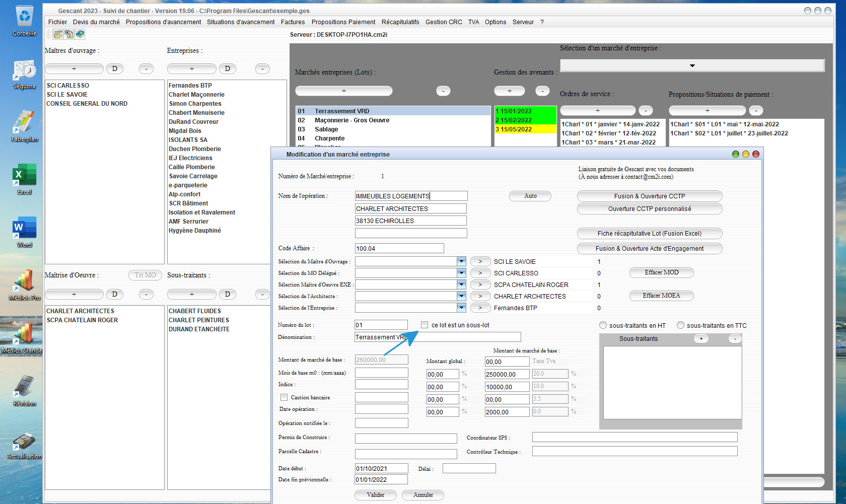This screenshot has width=846, height=504.
Task: Check 'ce lot est un sous-lot' box
Action: point(425,325)
